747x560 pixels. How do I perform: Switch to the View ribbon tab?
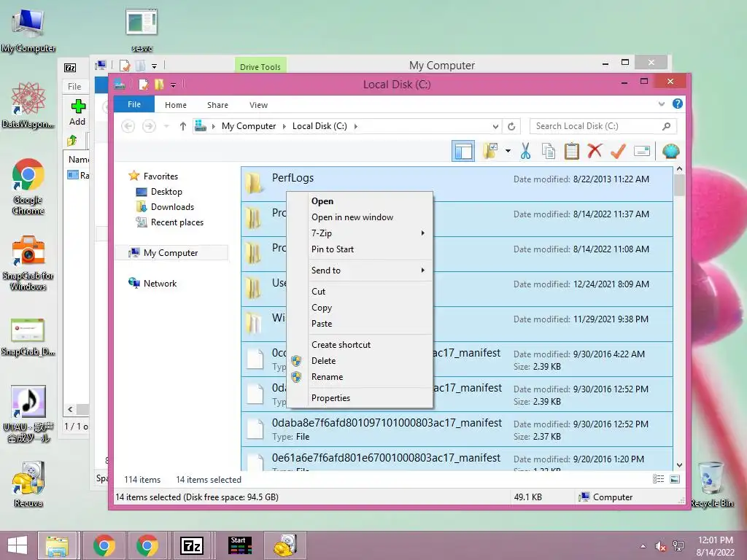point(258,105)
